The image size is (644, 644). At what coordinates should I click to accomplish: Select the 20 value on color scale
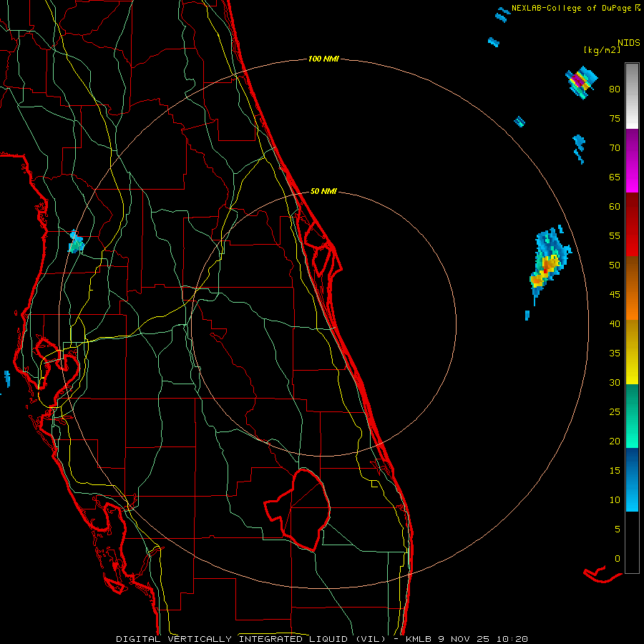coord(615,441)
